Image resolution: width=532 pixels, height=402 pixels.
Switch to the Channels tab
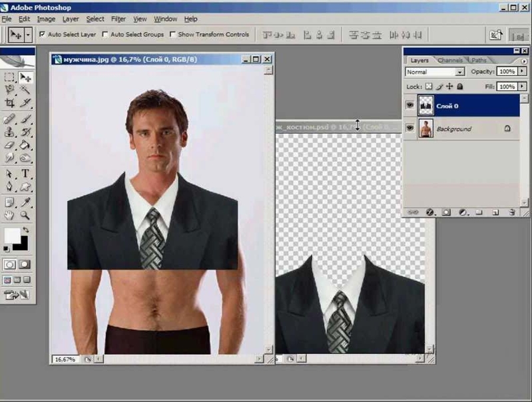450,61
